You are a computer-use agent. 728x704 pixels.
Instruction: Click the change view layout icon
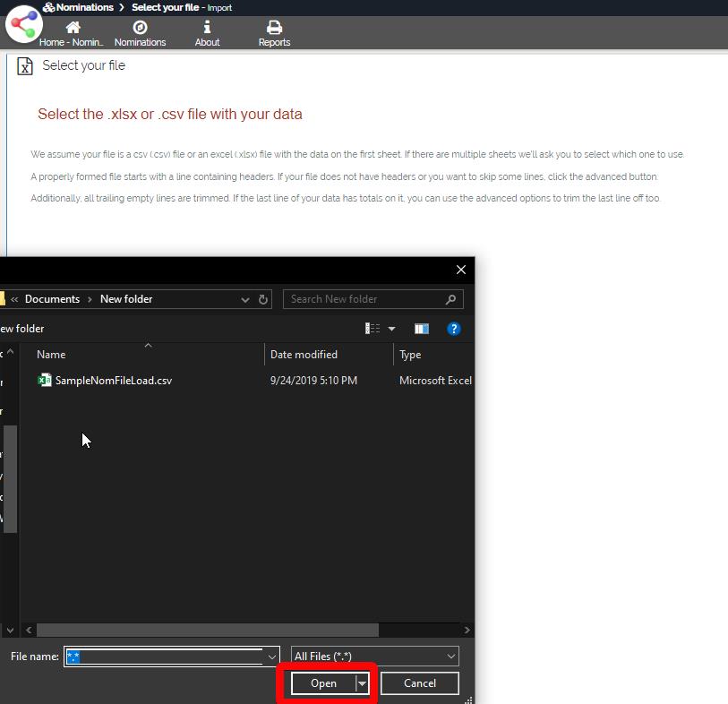coord(373,329)
